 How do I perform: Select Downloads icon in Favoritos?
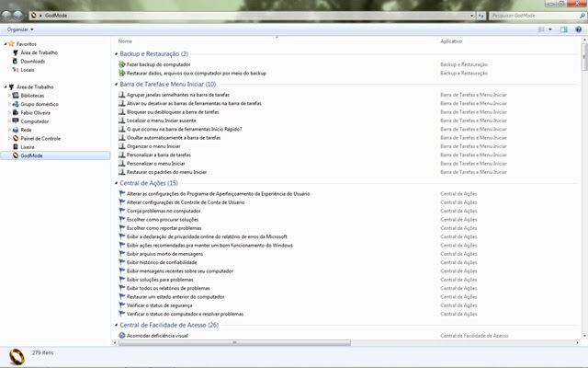click(15, 62)
